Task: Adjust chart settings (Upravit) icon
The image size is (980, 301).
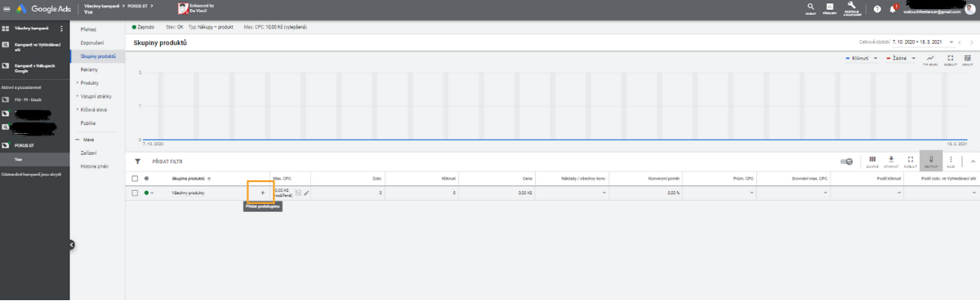Action: click(x=967, y=60)
